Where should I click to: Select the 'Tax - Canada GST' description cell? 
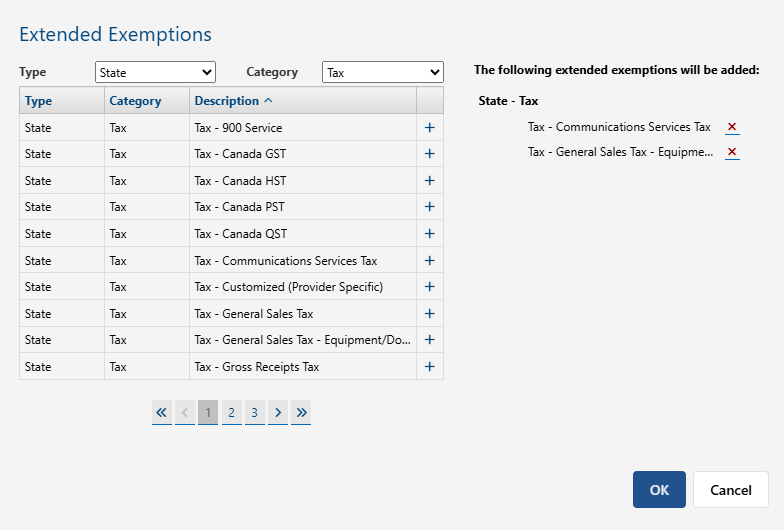[303, 154]
